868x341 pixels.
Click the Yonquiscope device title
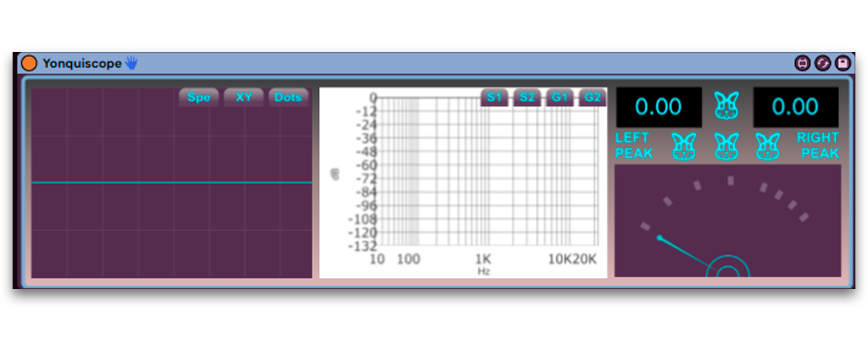(x=82, y=64)
